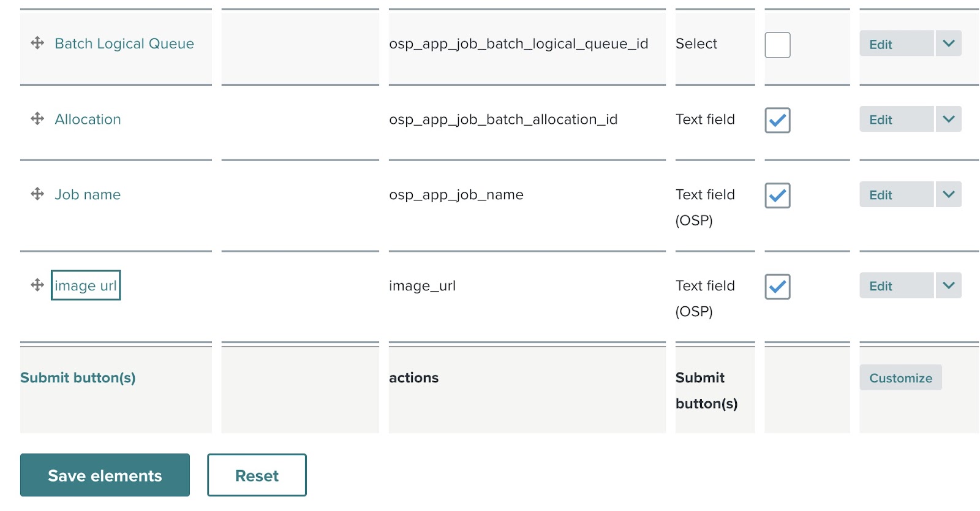Uncheck the image url required checkbox
Image resolution: width=980 pixels, height=511 pixels.
tap(777, 287)
